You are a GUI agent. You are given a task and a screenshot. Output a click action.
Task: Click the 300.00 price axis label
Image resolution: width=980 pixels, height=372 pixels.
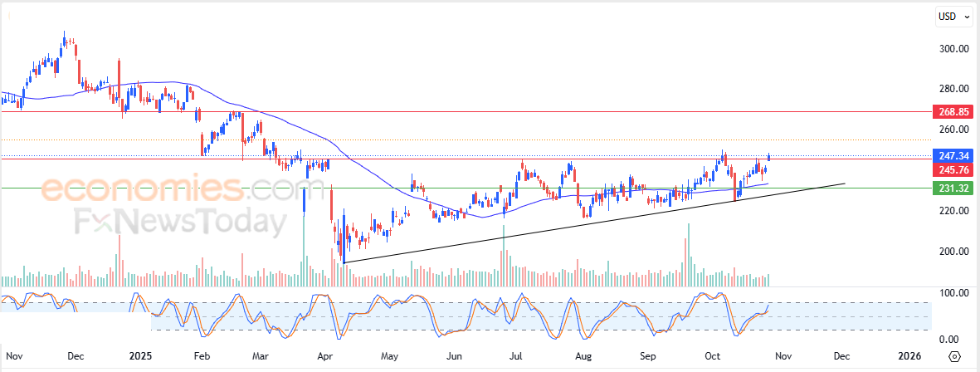(x=954, y=49)
